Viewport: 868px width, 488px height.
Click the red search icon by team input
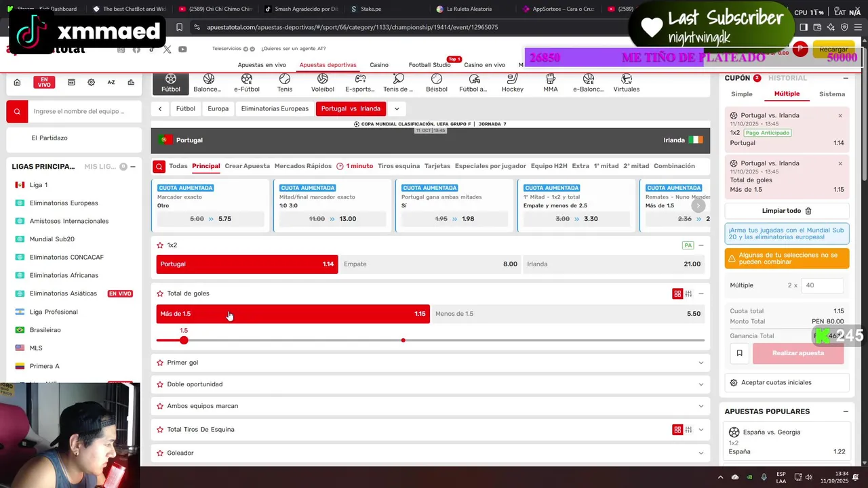tap(17, 111)
